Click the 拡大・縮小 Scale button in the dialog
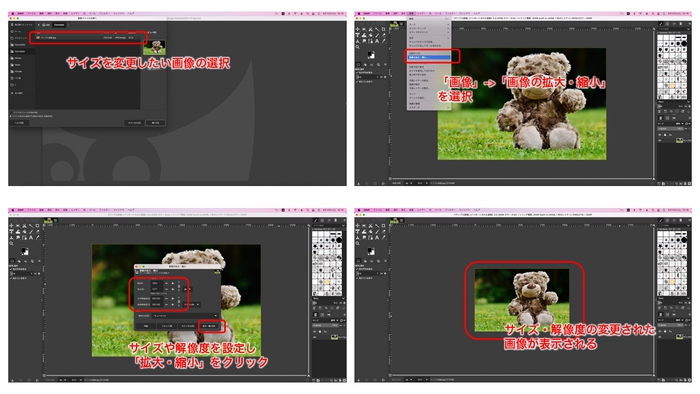This screenshot has width=700, height=394. (x=208, y=326)
